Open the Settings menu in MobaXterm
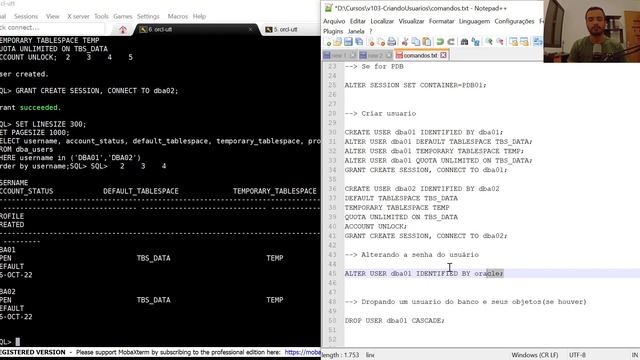 [148, 16]
